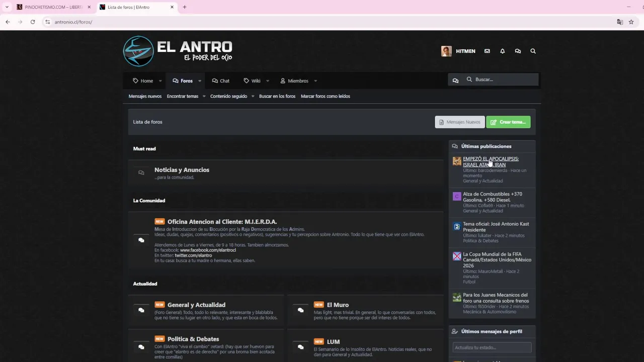Click the El Antro logo

tap(178, 51)
